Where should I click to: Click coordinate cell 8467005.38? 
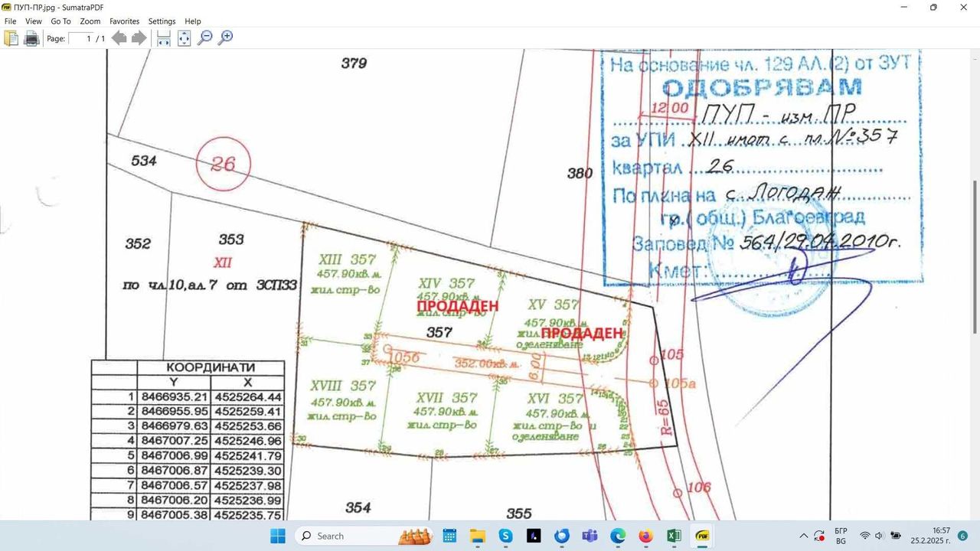175,515
